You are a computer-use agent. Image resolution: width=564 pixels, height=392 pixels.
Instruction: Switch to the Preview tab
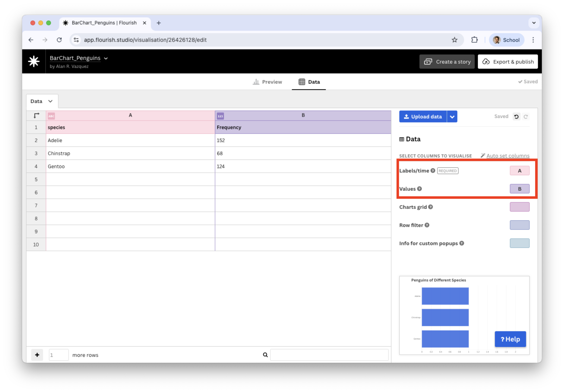[267, 82]
